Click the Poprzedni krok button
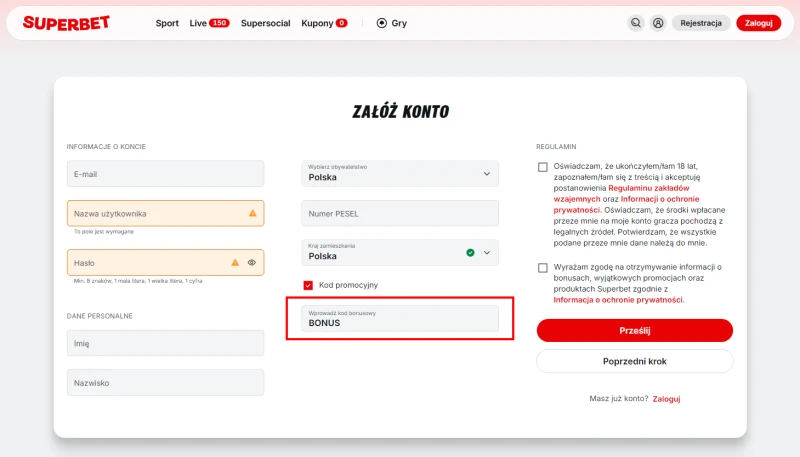Screen dimensions: 800x457 point(634,361)
